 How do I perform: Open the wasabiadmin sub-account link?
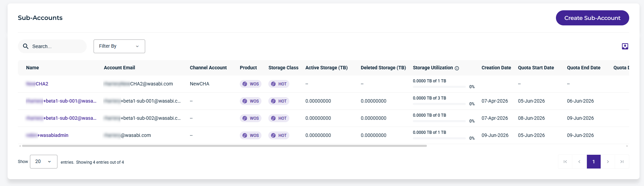coord(47,135)
